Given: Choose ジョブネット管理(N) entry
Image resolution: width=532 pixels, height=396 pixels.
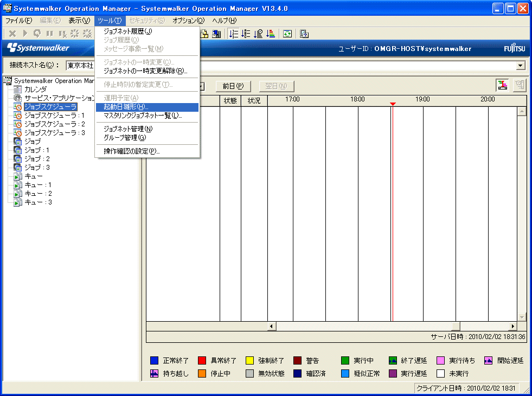Looking at the screenshot, I should point(148,129).
